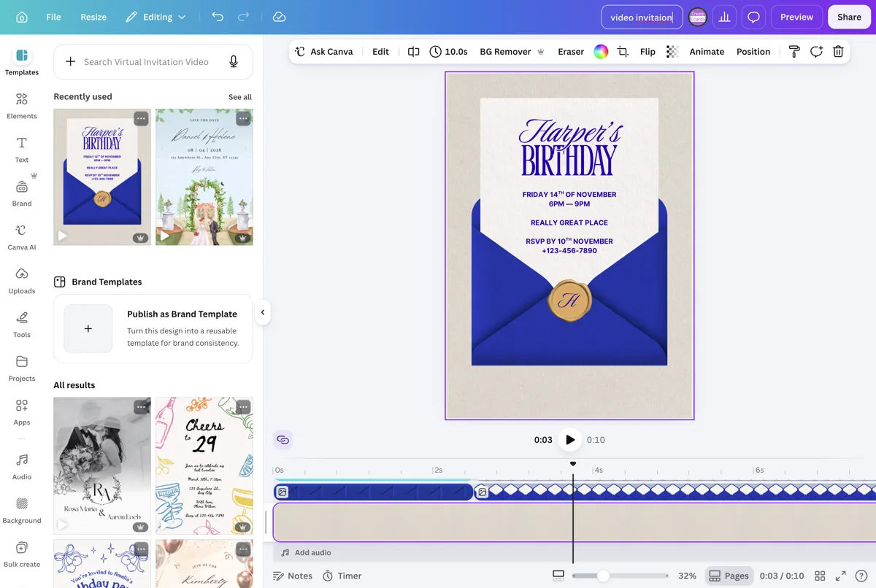The height and width of the screenshot is (588, 876).
Task: Redo the last action
Action: coord(244,17)
